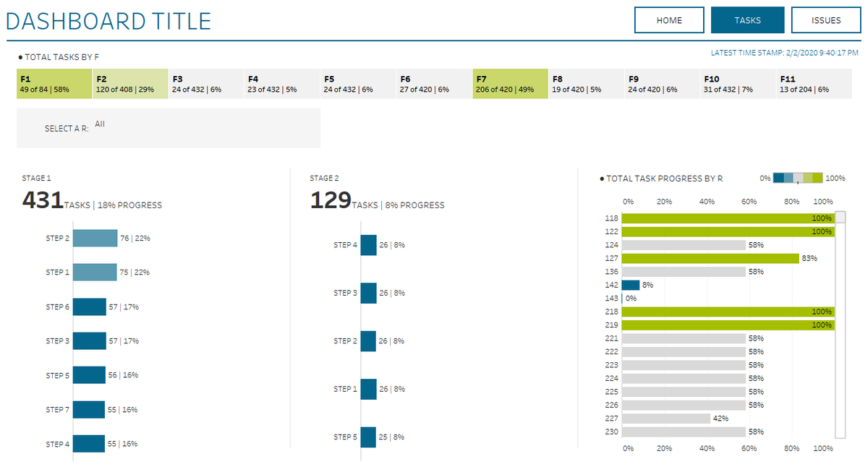Select the F2 tile 120 of 408

(x=130, y=84)
